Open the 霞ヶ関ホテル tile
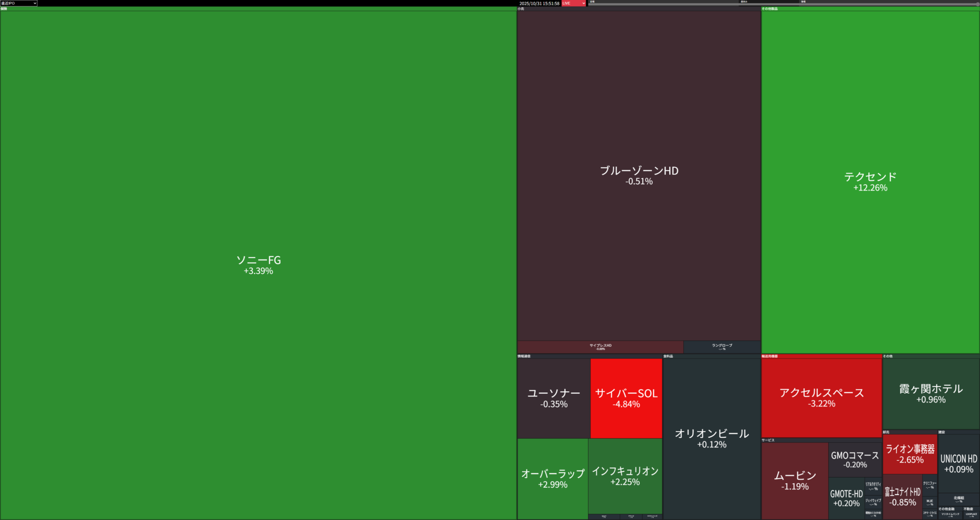Viewport: 980px width, 520px height. tap(930, 393)
